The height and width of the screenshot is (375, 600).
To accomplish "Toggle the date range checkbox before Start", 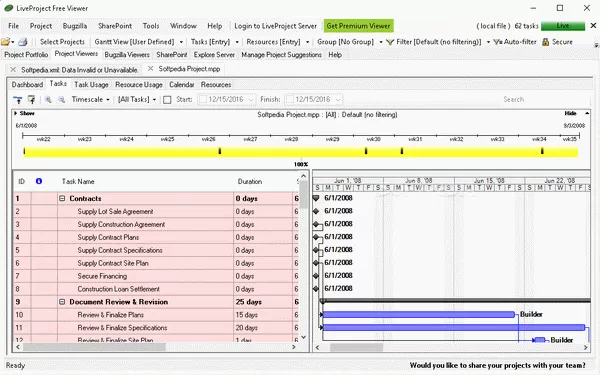I will (x=167, y=99).
